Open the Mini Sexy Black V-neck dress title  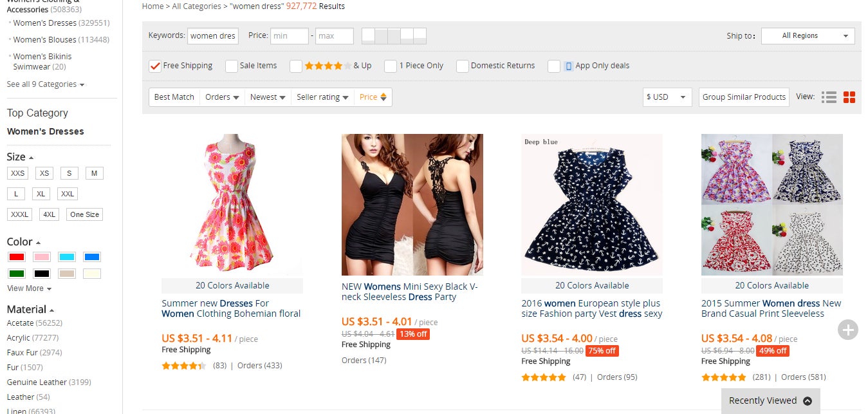410,292
